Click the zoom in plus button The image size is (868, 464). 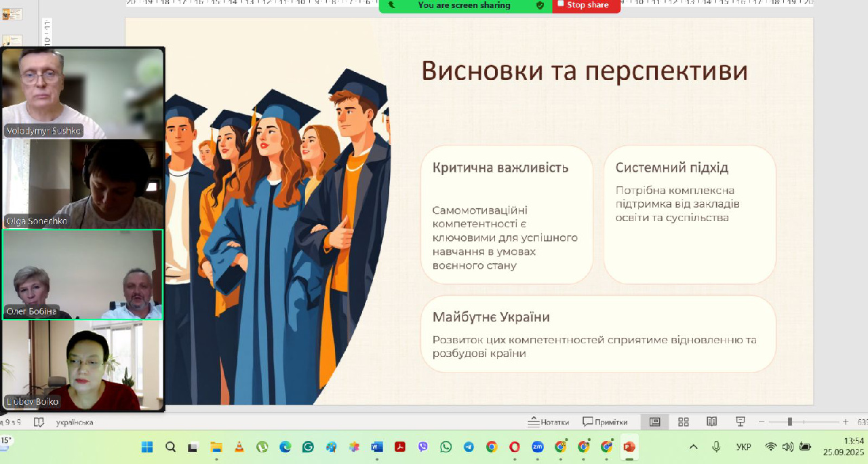pos(846,422)
